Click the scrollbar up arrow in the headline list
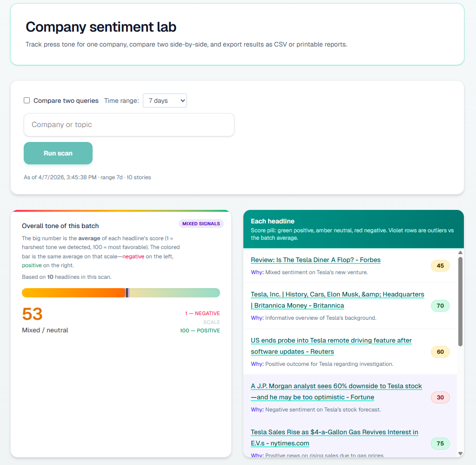 click(x=460, y=253)
